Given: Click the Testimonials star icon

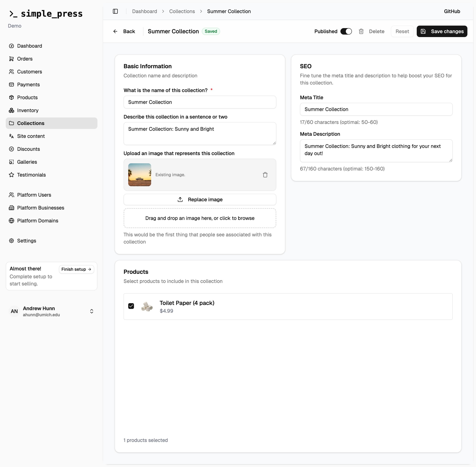Looking at the screenshot, I should point(11,175).
